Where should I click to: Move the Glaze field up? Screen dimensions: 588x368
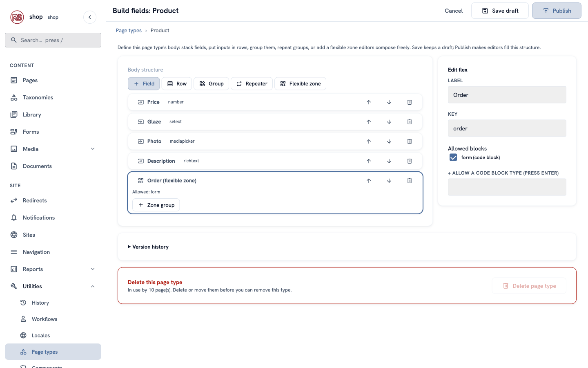pos(369,122)
